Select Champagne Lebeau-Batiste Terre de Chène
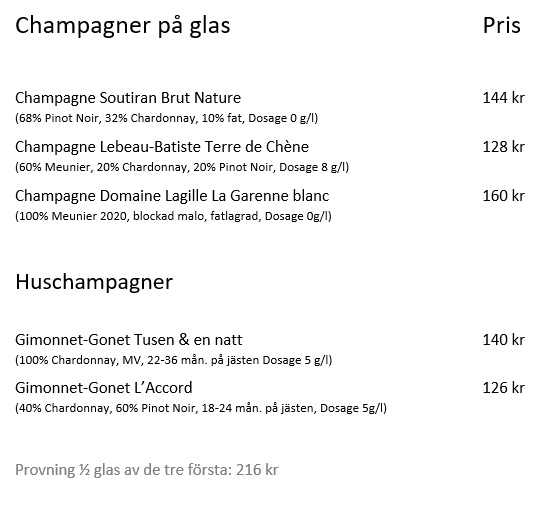Image resolution: width=551 pixels, height=532 pixels. pyautogui.click(x=162, y=147)
